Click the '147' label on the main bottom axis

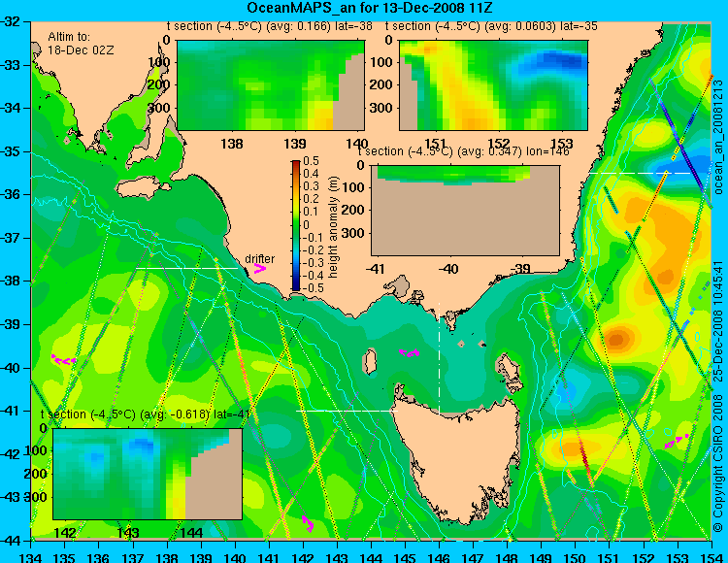tap(473, 557)
